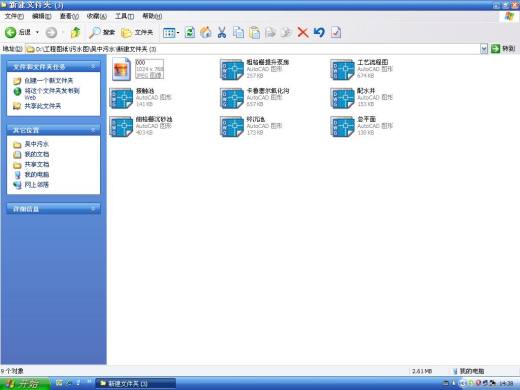This screenshot has height=390, width=520.
Task: Click the Copy icon in toolbar
Action: [238, 32]
